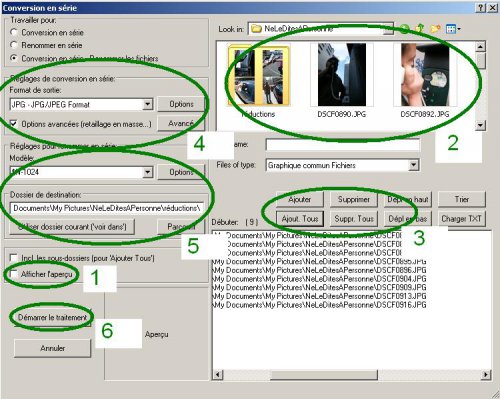Click the 'Charger TXT' button

click(x=462, y=219)
